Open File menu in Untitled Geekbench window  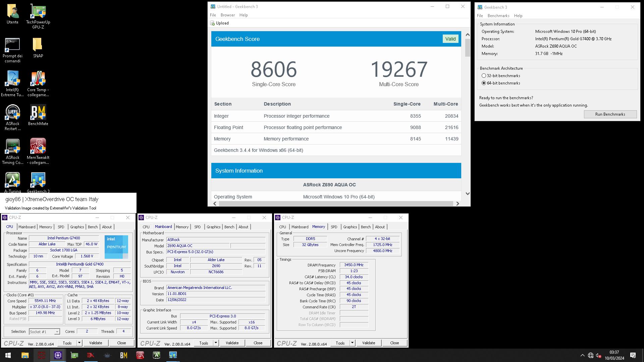pos(213,15)
